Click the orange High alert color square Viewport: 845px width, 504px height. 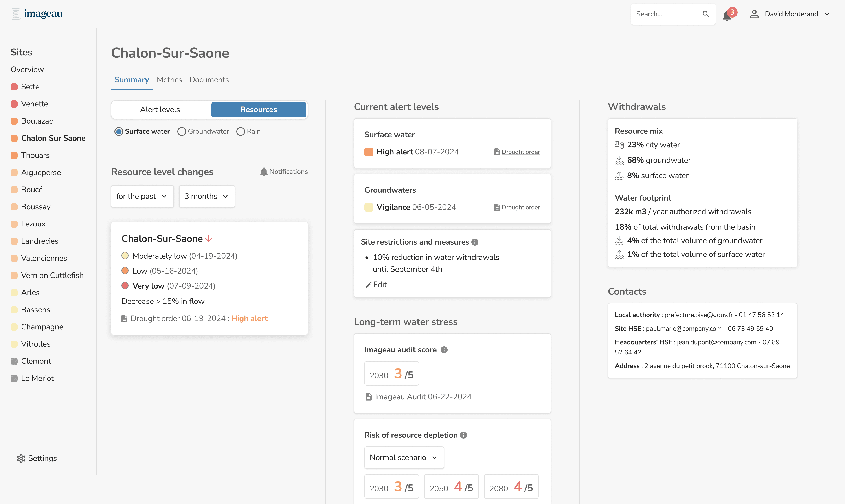369,152
